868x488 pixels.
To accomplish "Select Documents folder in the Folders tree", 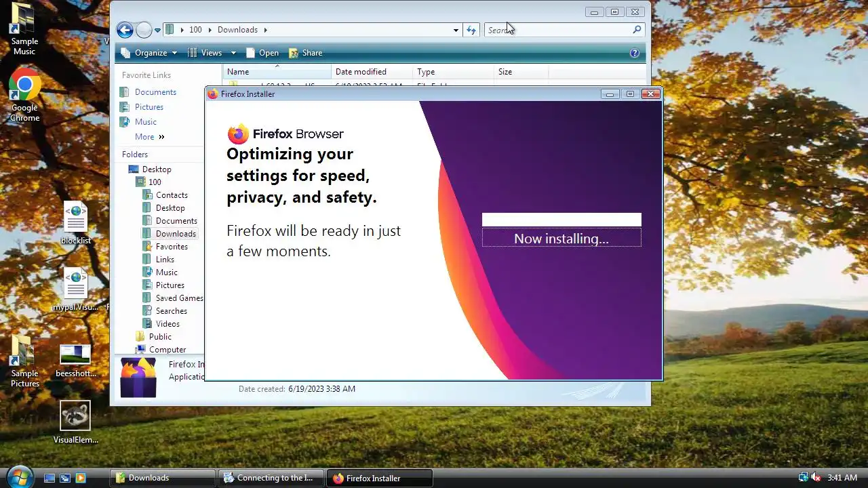I will coord(176,221).
